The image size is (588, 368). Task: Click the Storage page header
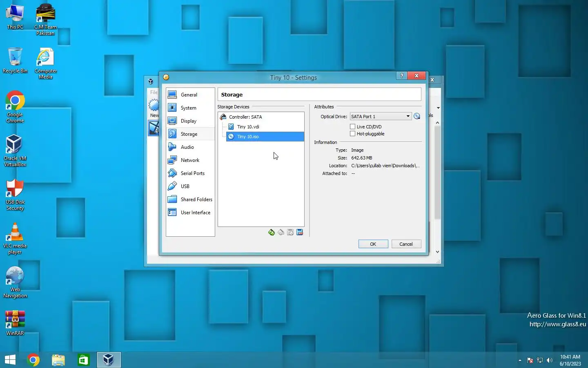(319, 94)
